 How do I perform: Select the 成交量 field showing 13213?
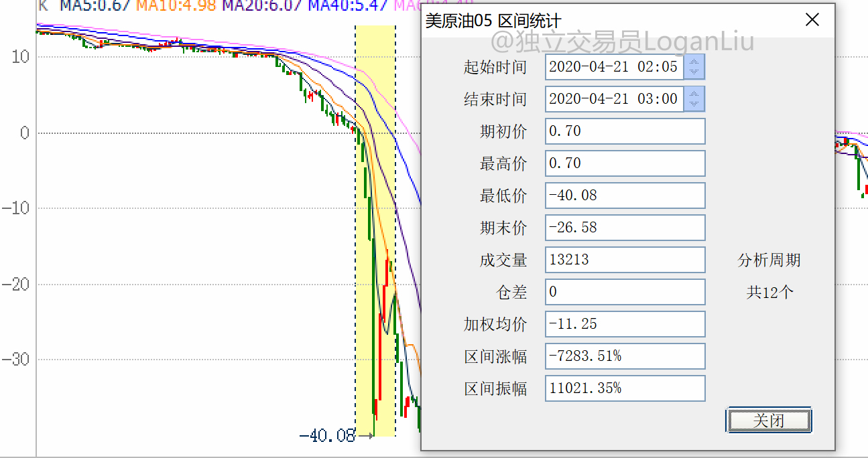625,260
